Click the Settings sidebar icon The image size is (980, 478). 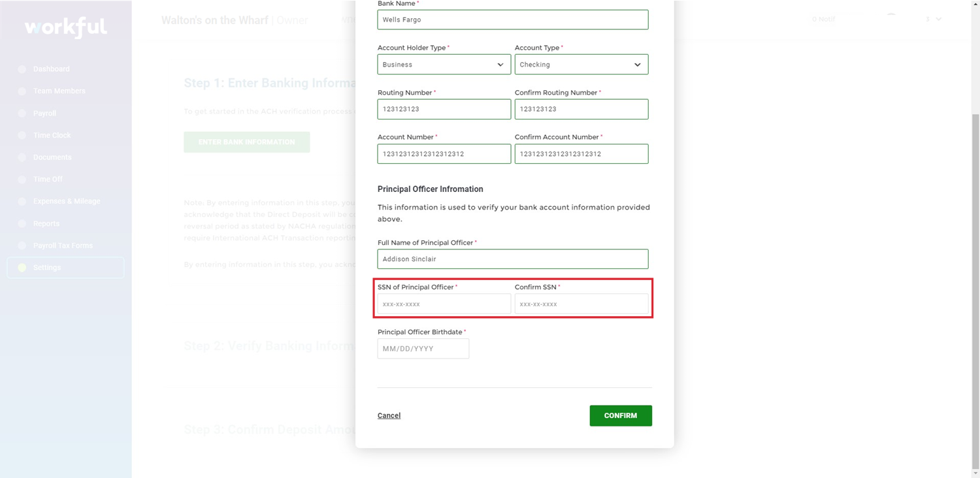click(22, 268)
